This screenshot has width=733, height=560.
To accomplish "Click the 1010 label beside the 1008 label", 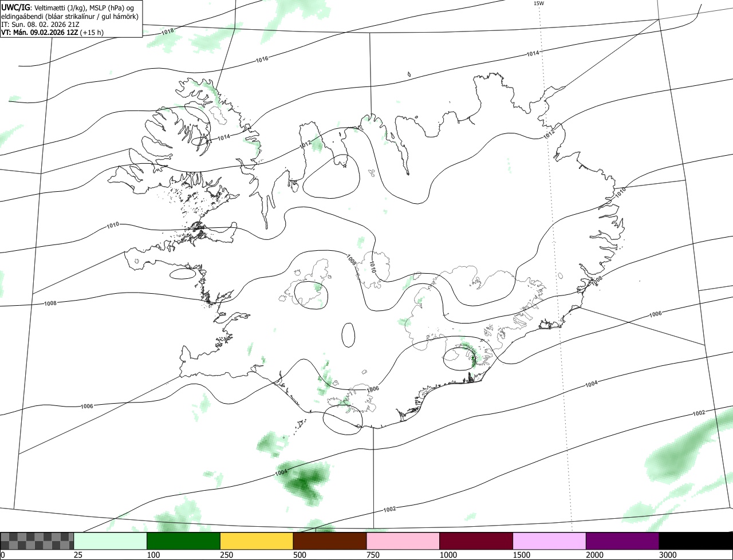I will click(372, 266).
